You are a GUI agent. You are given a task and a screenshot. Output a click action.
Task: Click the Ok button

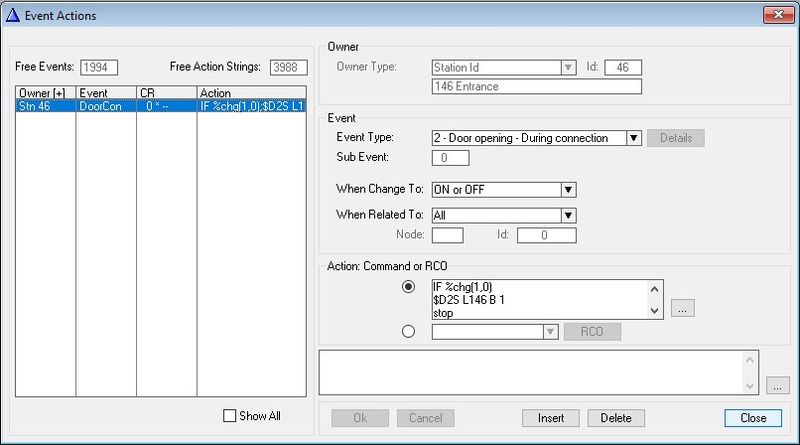(360, 418)
